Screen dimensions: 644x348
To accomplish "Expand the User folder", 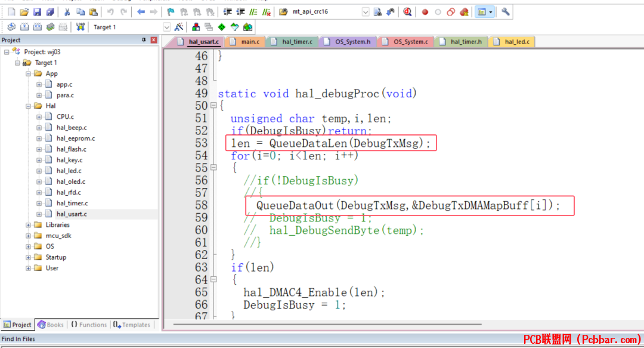I will tap(28, 268).
